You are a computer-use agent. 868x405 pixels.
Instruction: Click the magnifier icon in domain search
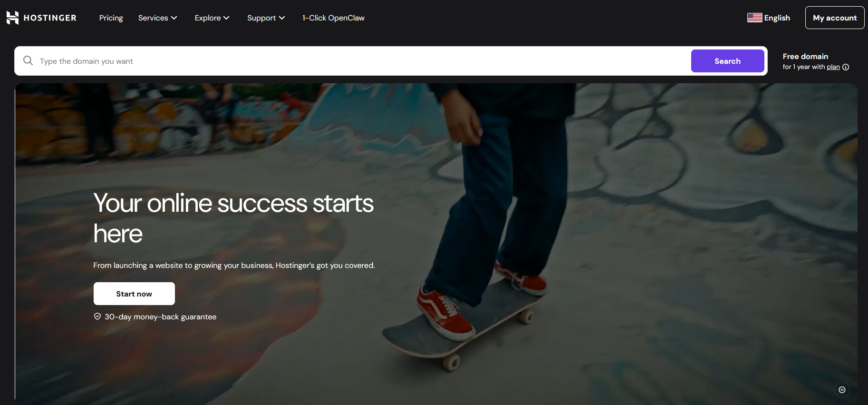pos(28,61)
